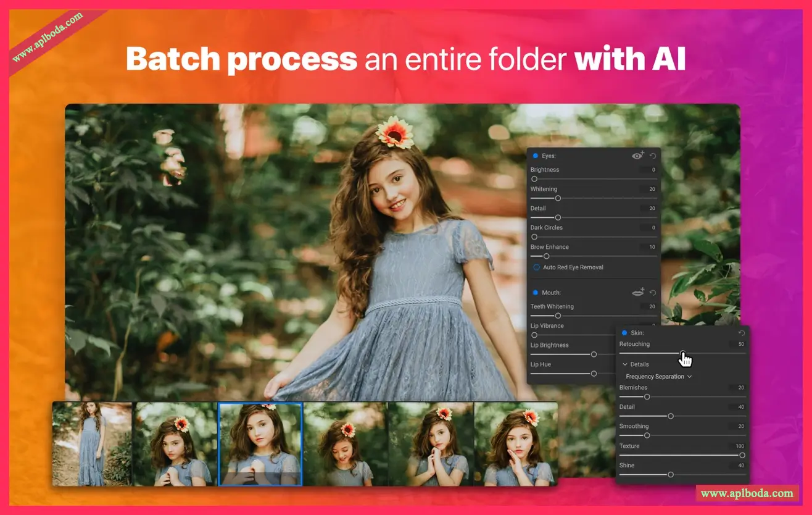The width and height of the screenshot is (812, 515).
Task: Collapse the Details section in Skin panel
Action: pos(625,364)
